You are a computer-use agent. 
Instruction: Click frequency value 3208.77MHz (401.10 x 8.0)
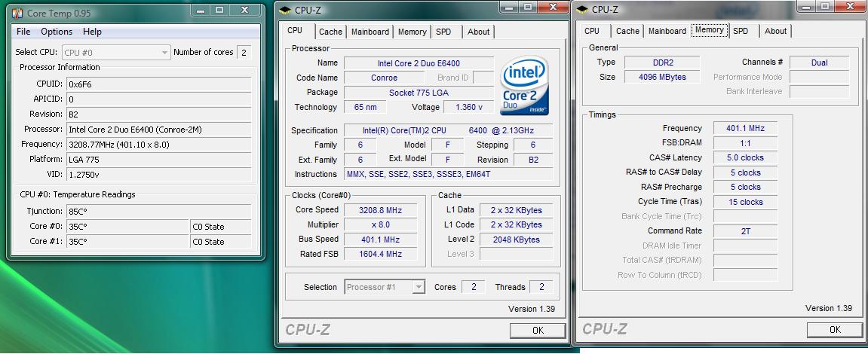tap(159, 145)
